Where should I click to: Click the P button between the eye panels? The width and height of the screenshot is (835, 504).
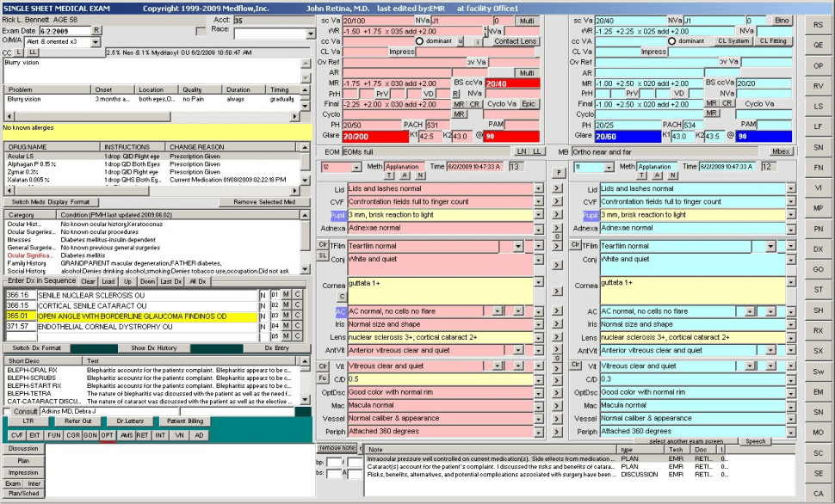(558, 172)
